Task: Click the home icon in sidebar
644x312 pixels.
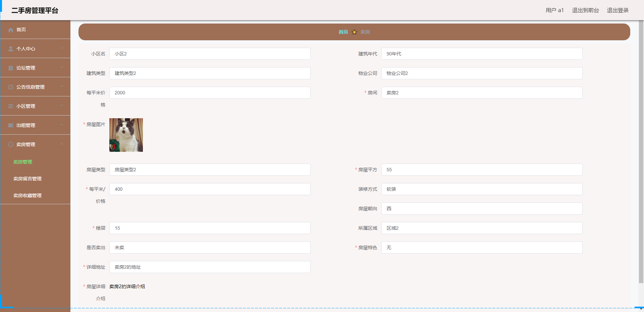Action: coord(11,30)
